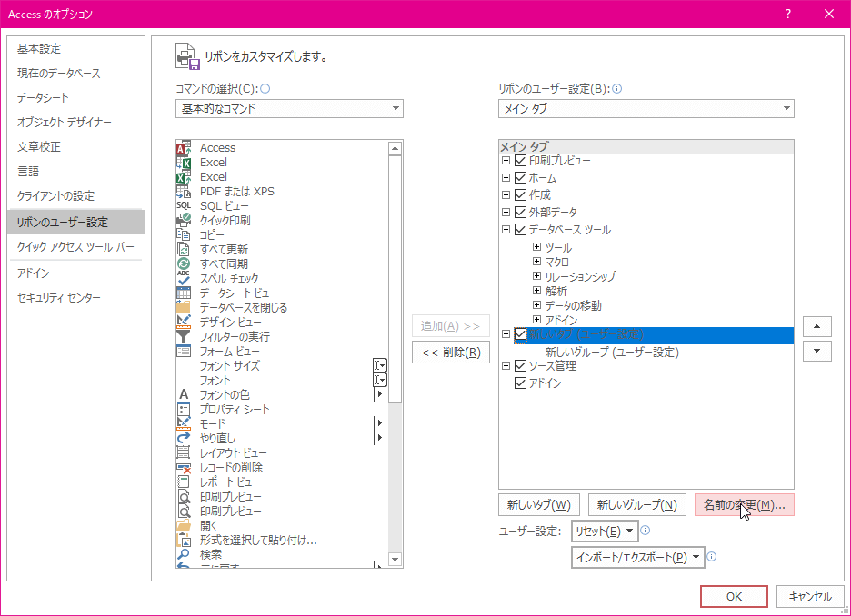Select the データベースを閉じる folder icon
Viewport: 851px width, 616px height.
(x=184, y=307)
